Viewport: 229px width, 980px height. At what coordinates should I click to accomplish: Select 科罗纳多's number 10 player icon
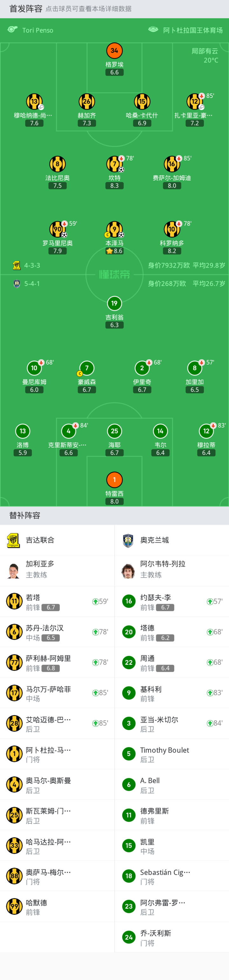171,229
